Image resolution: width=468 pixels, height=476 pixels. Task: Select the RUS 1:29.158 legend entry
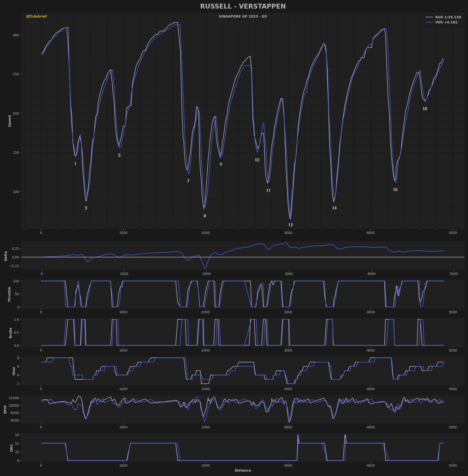pos(443,17)
